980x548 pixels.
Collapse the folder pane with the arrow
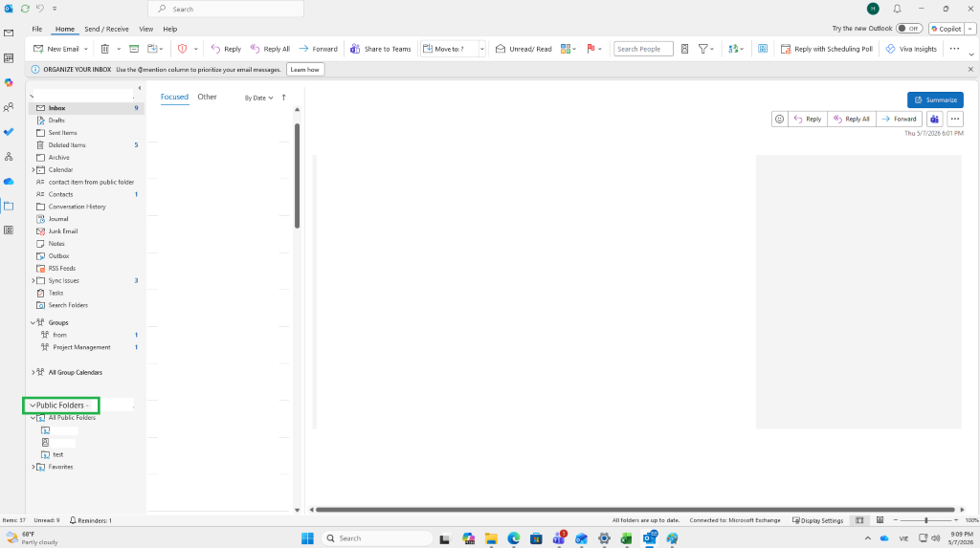tap(140, 88)
